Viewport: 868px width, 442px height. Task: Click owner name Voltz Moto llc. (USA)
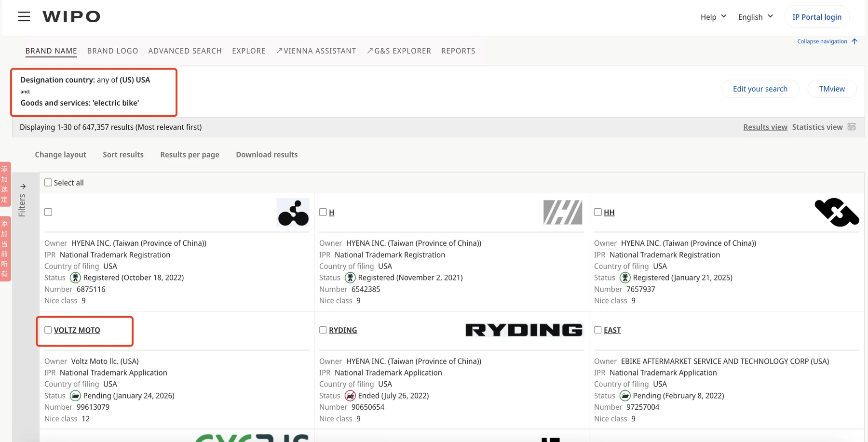(x=105, y=362)
